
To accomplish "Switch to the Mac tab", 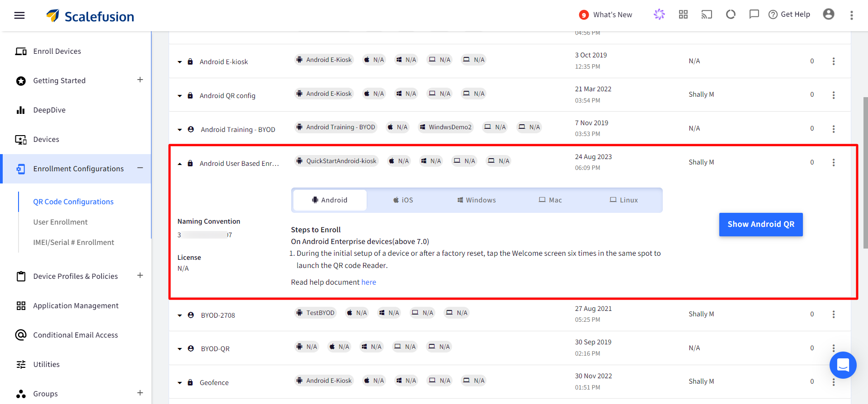I will 550,200.
